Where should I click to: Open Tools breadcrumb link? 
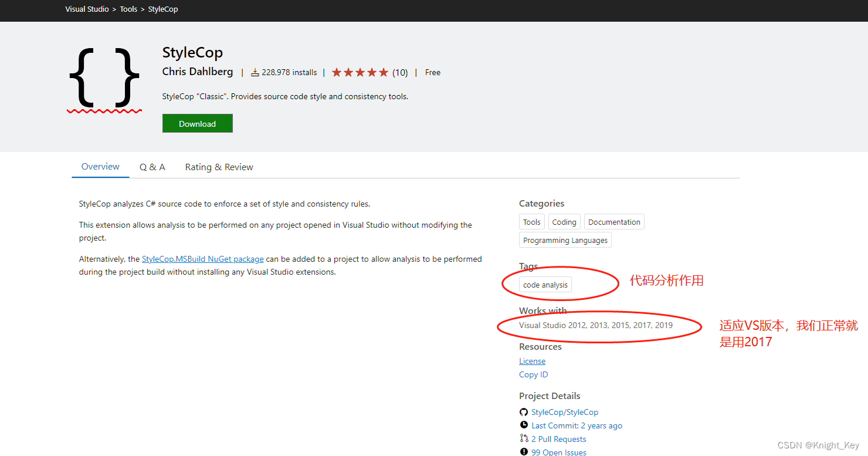tap(128, 9)
